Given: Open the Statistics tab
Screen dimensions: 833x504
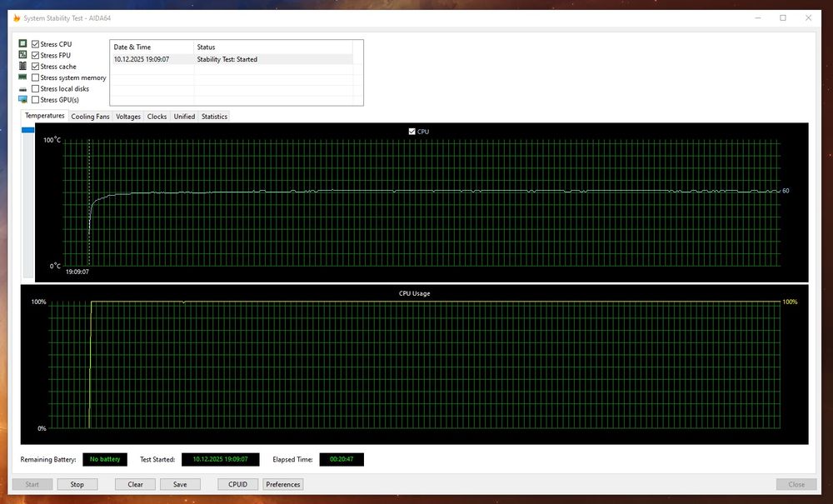Looking at the screenshot, I should (215, 117).
